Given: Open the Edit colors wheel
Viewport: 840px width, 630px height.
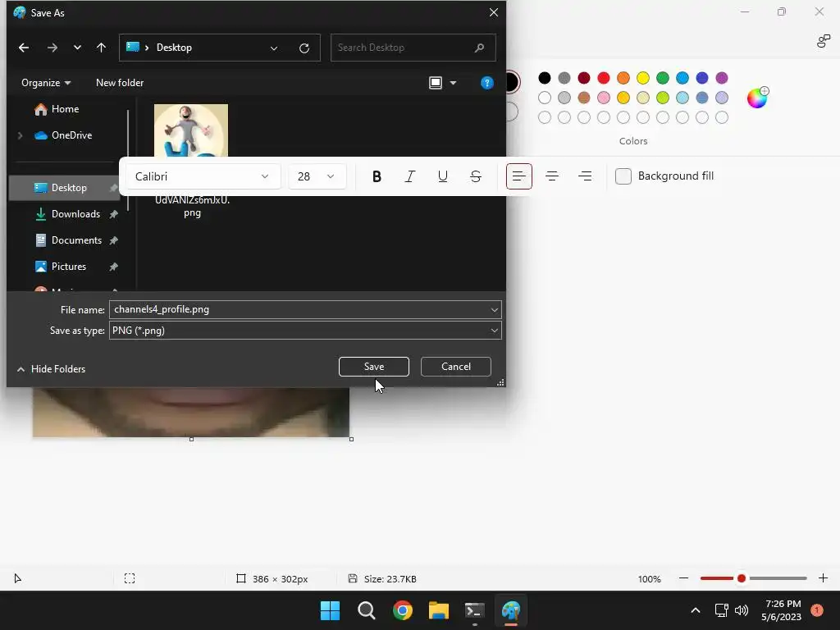Looking at the screenshot, I should (x=757, y=98).
